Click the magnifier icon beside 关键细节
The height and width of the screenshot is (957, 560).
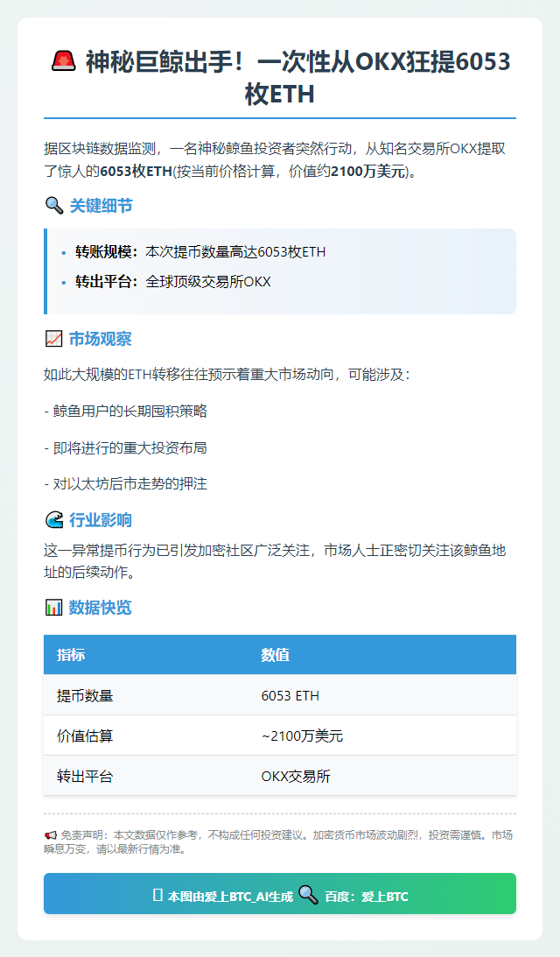pos(54,206)
